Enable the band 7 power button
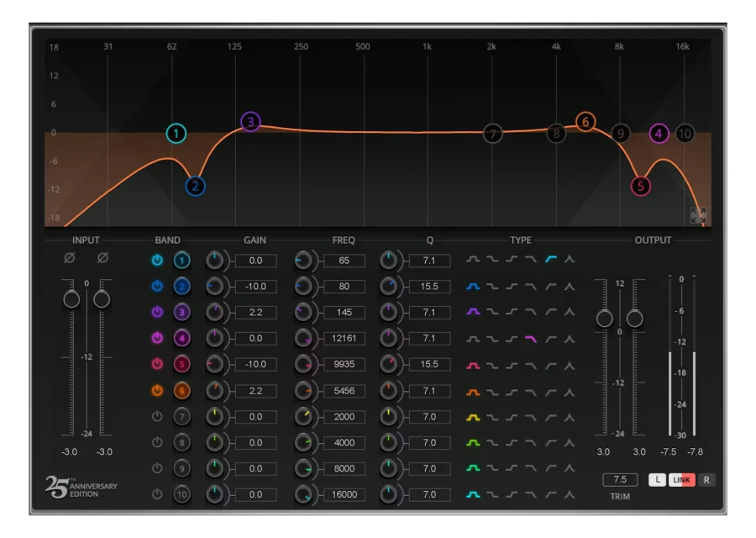Viewport: 756px width, 538px height. pos(157,416)
